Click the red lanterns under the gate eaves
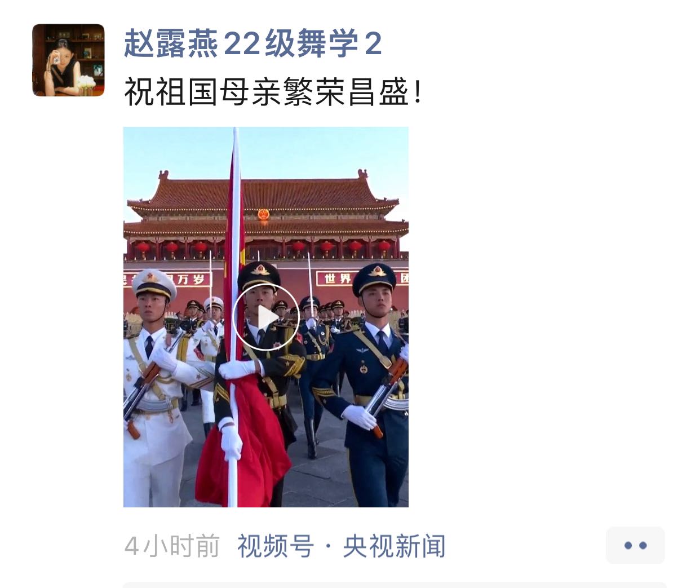The height and width of the screenshot is (588, 700). pos(265,247)
